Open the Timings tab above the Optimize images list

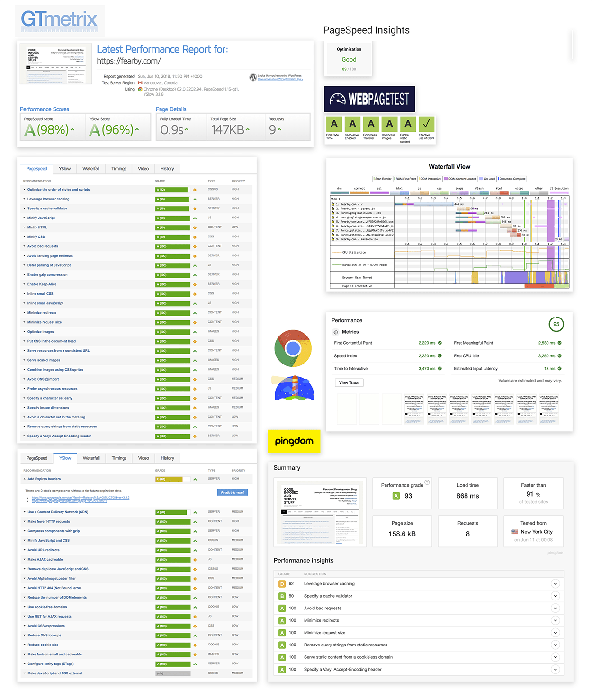coord(118,169)
